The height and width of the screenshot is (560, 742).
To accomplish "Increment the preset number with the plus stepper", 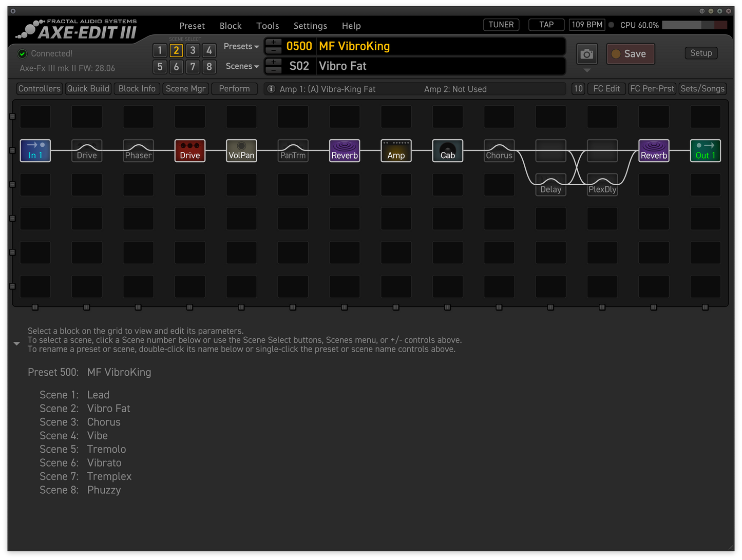I will pyautogui.click(x=273, y=42).
